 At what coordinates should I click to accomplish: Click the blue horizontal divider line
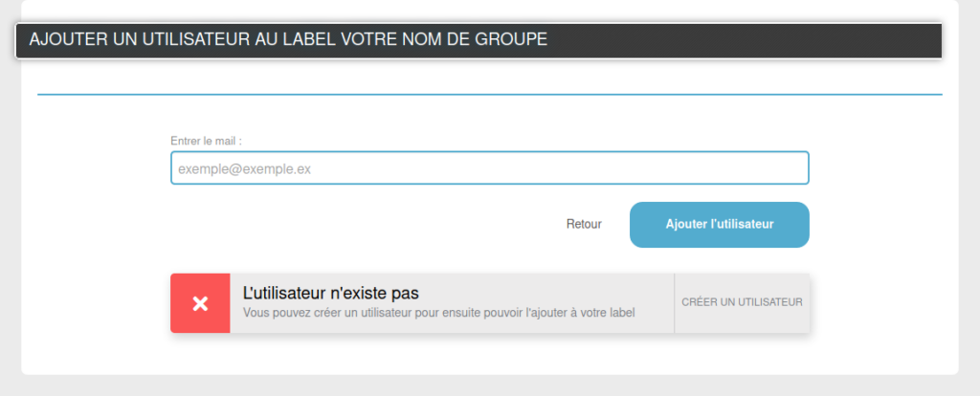point(489,95)
